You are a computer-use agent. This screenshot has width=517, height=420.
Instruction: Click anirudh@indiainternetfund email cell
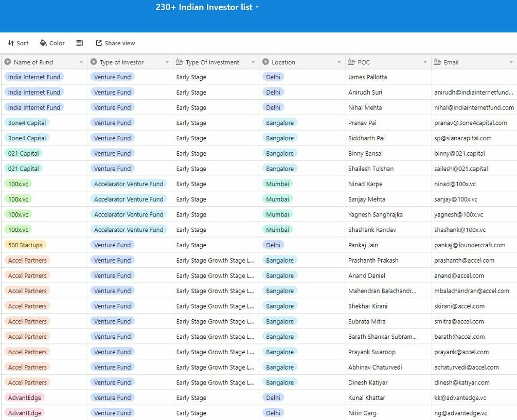474,92
